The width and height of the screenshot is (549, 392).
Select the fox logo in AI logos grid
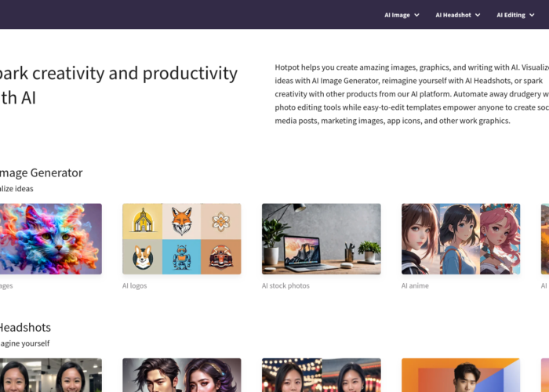click(x=182, y=221)
